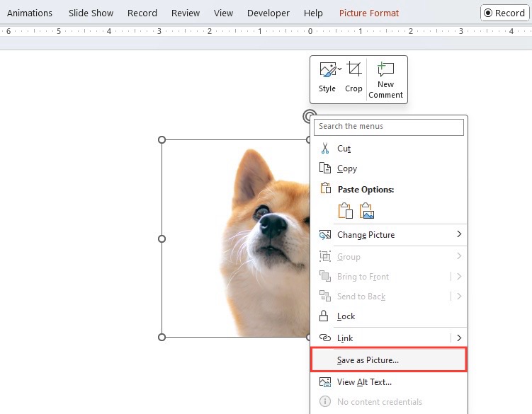
Task: Click the picture's middle-left resize handle
Action: pyautogui.click(x=162, y=238)
